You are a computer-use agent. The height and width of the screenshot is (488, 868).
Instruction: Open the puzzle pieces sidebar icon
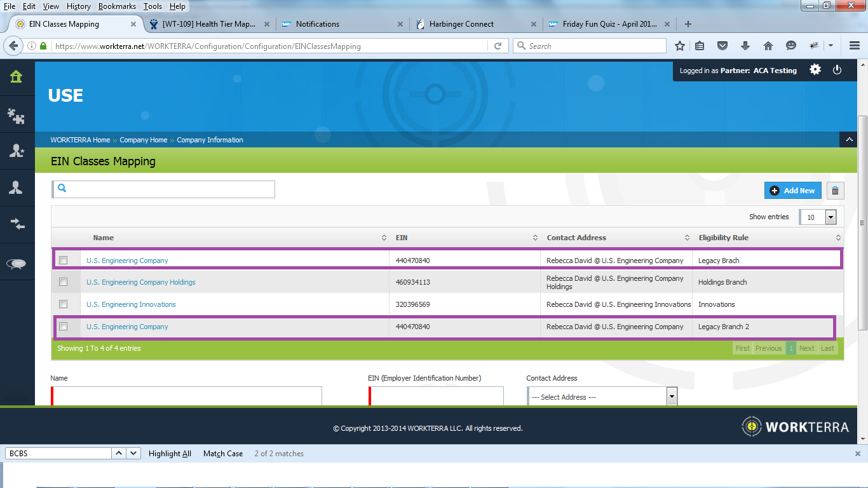[16, 115]
